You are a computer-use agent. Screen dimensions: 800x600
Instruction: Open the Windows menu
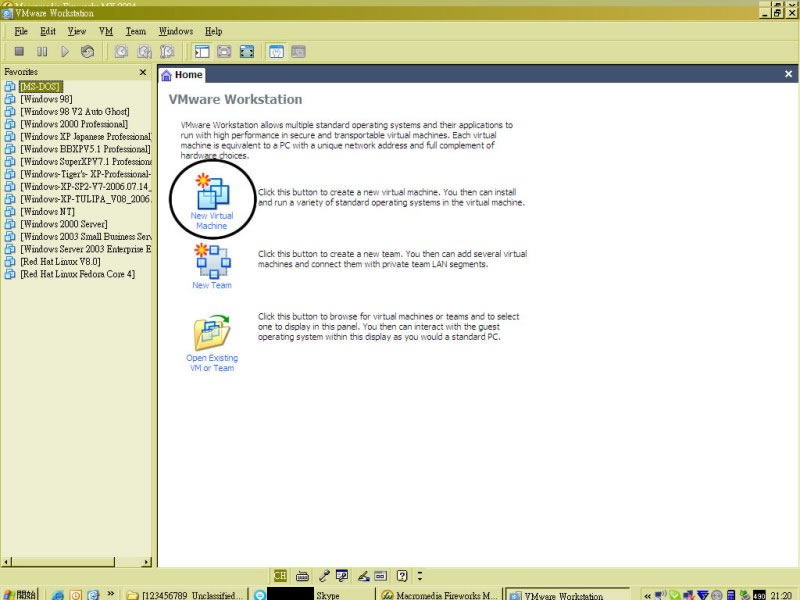(x=176, y=31)
